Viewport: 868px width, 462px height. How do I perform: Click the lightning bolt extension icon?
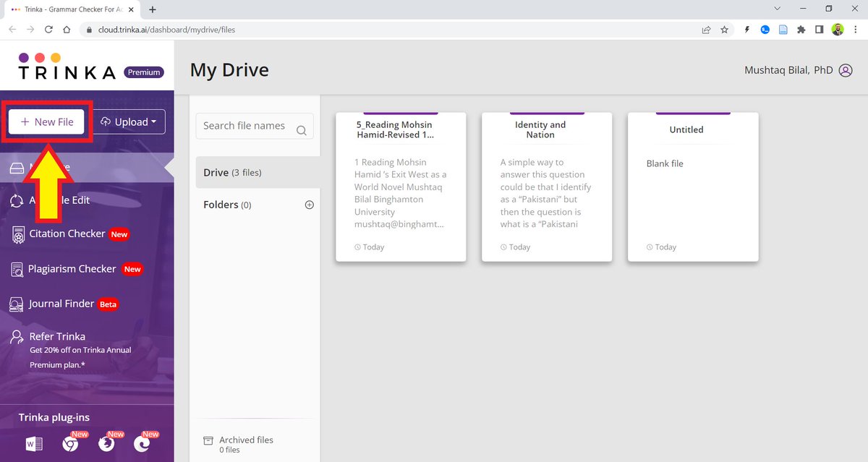(x=746, y=30)
